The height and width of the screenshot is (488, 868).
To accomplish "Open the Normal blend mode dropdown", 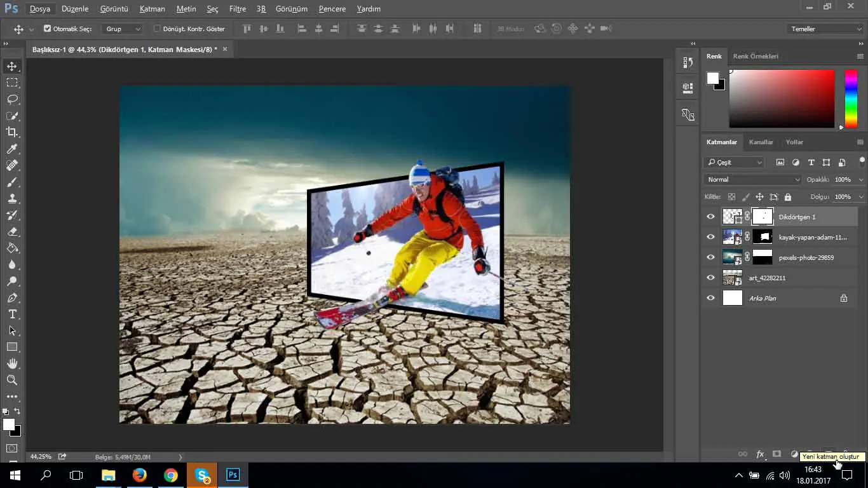I will (753, 180).
